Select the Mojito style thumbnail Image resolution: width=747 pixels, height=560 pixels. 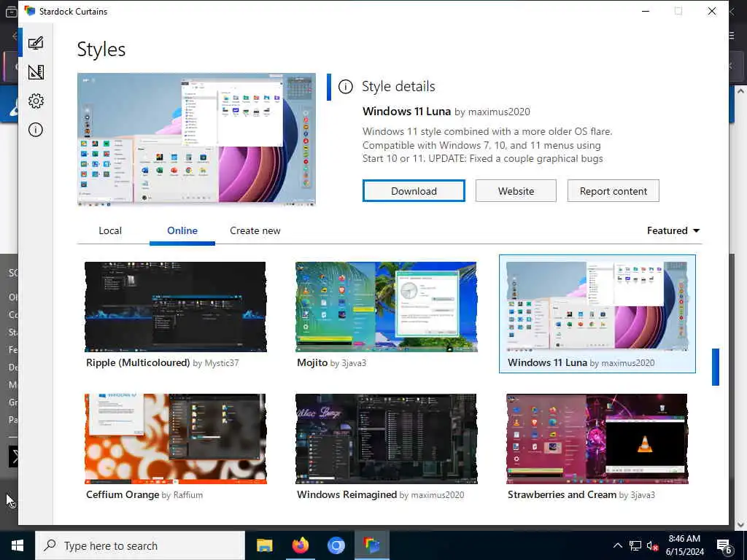[386, 307]
